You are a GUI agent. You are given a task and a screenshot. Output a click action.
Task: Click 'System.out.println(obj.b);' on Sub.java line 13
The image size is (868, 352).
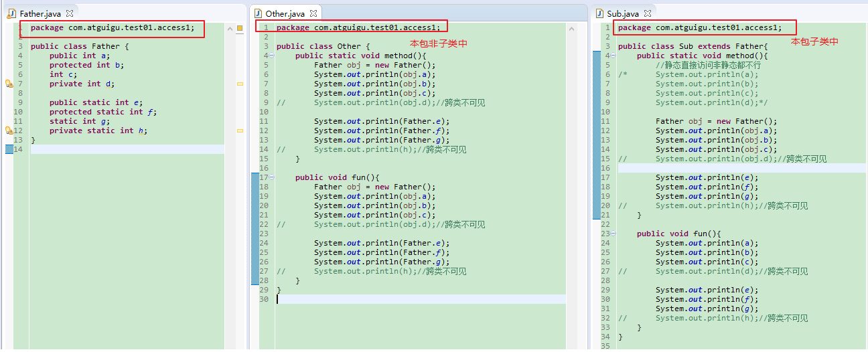717,140
